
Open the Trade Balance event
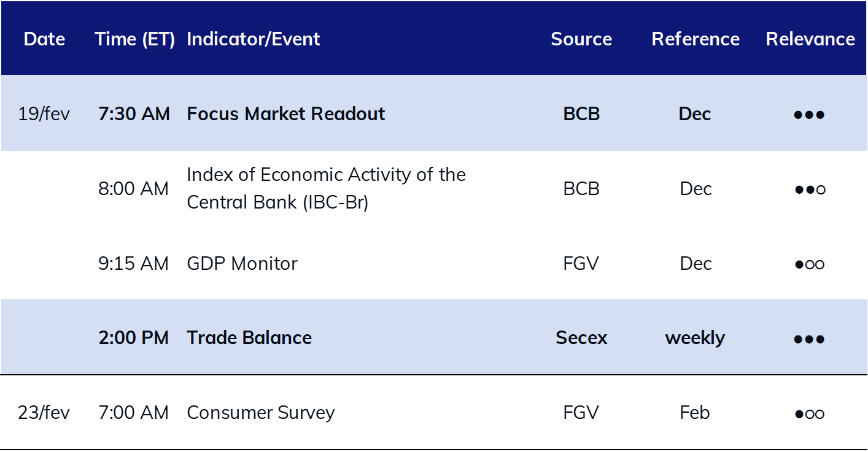click(x=249, y=338)
